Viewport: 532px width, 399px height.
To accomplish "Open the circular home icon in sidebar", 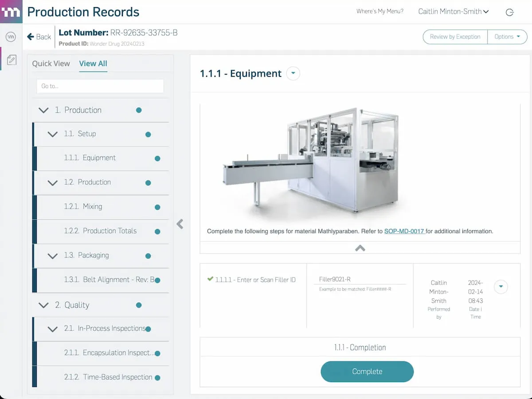I will click(11, 37).
